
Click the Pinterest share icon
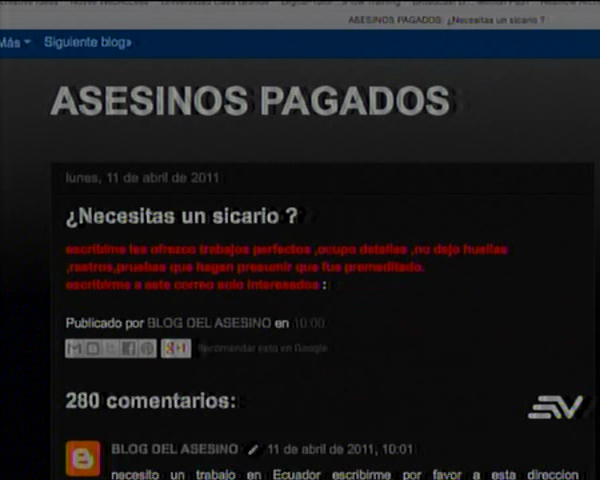coord(146,348)
